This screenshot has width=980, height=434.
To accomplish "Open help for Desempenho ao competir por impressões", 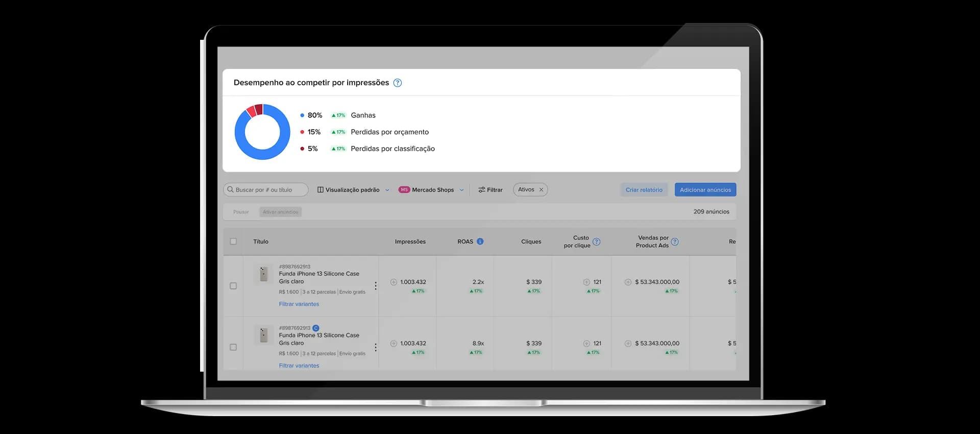I will point(398,83).
